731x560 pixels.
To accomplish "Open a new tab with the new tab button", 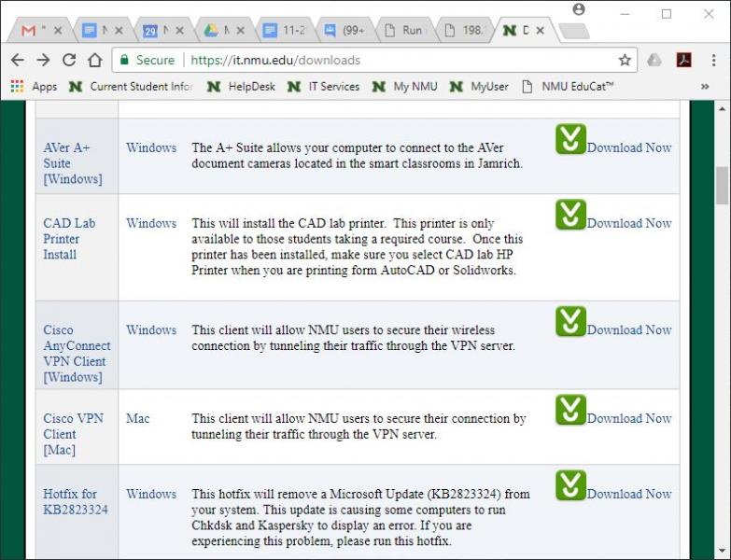I will (x=574, y=31).
